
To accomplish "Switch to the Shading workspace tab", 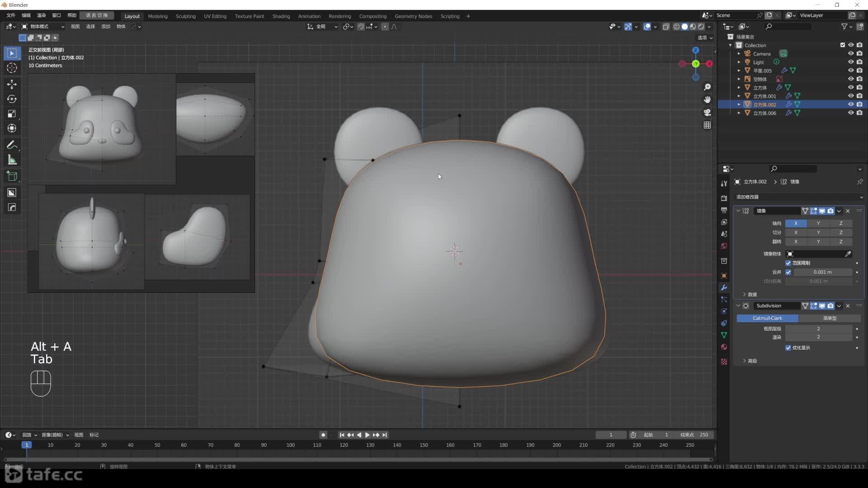I will (281, 16).
